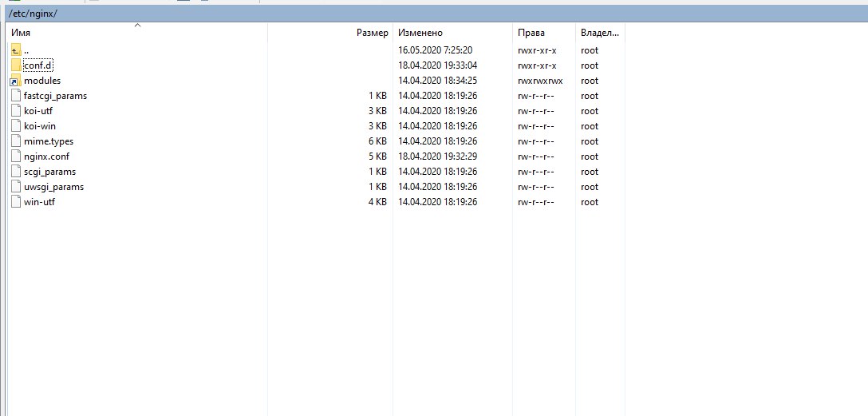Select the koi-win file name
This screenshot has height=416, width=868.
click(40, 125)
